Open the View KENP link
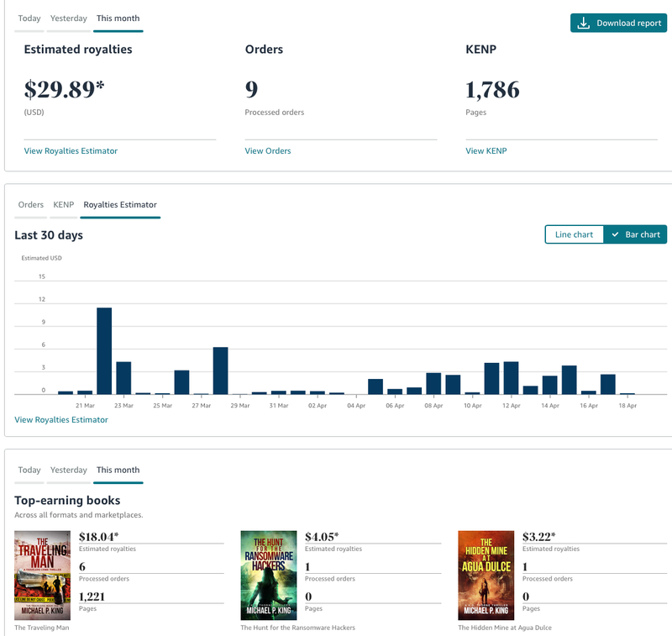Screen dimensions: 672x636 pos(486,151)
